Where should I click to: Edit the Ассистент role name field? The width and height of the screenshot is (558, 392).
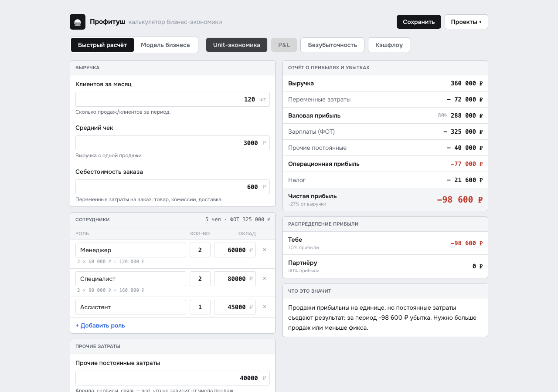pyautogui.click(x=131, y=307)
